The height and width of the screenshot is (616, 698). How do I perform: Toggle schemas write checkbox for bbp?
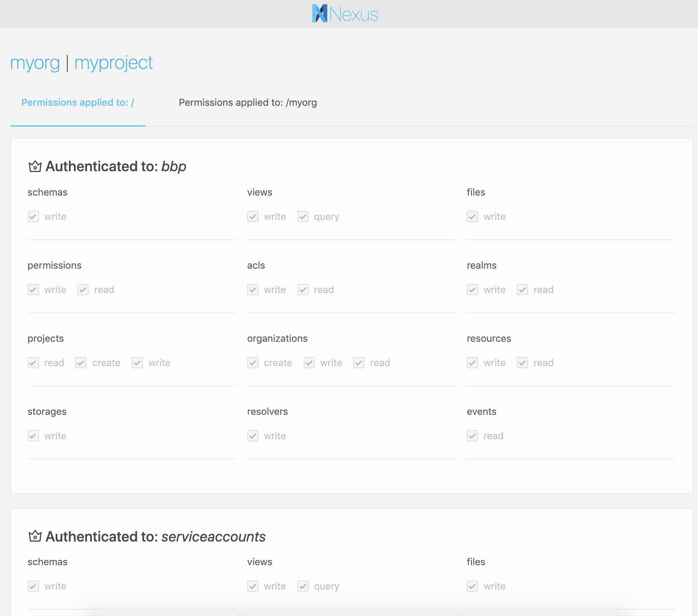coord(33,216)
